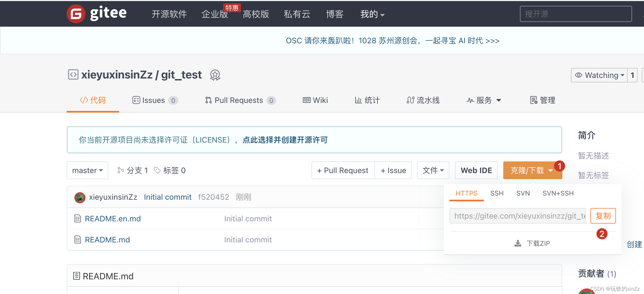This screenshot has height=294, width=644.
Task: Click commit hash f520452
Action: [x=214, y=197]
